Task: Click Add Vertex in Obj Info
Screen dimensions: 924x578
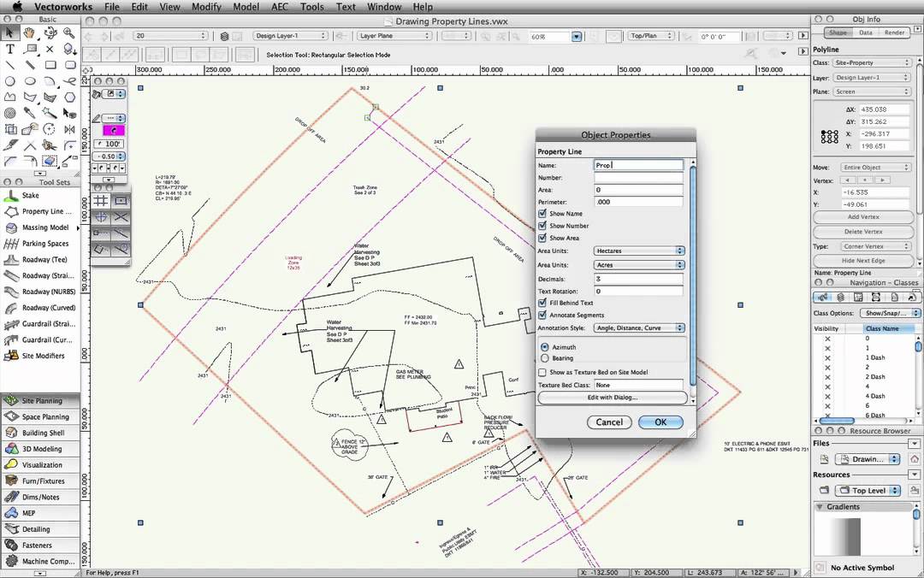Action: coord(862,216)
